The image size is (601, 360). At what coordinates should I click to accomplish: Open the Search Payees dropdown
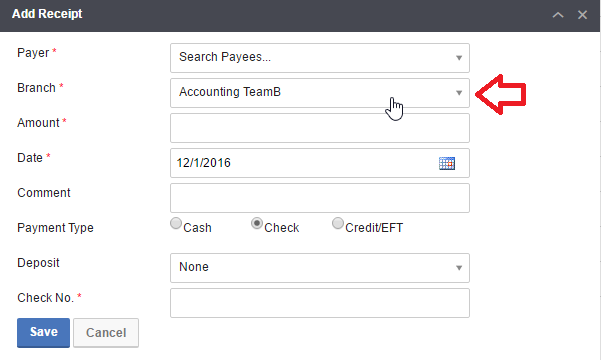pos(320,58)
